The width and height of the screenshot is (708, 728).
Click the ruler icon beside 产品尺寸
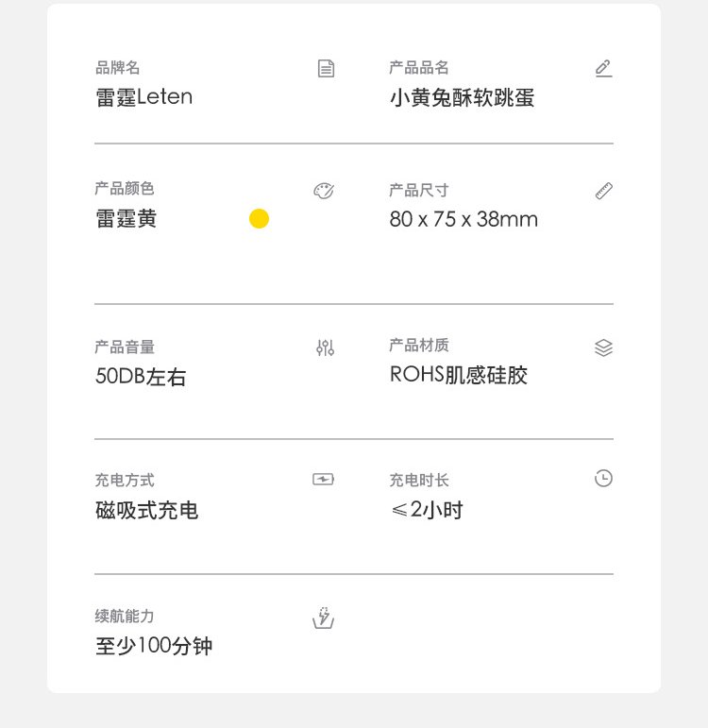coord(604,191)
